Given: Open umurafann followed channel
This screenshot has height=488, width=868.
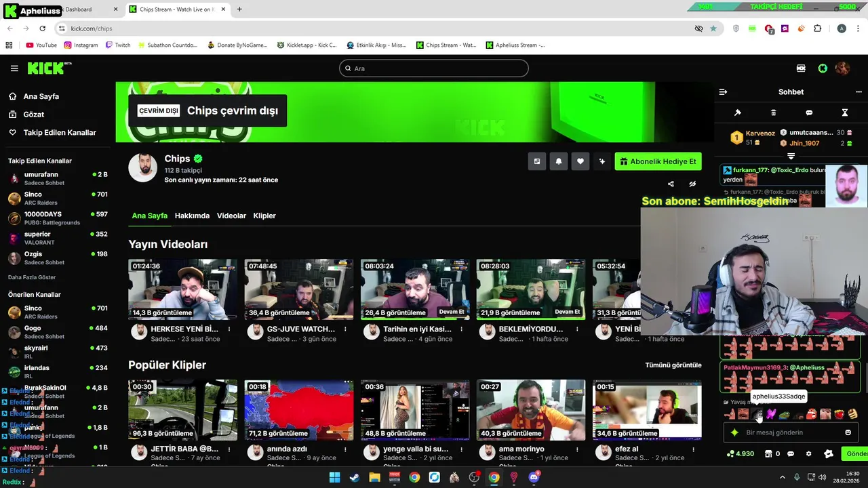Looking at the screenshot, I should [58, 178].
